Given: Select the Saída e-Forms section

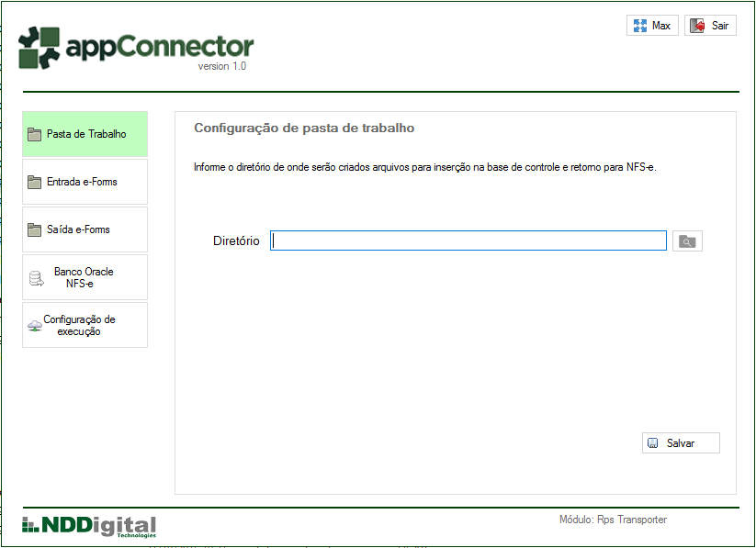Looking at the screenshot, I should click(85, 229).
